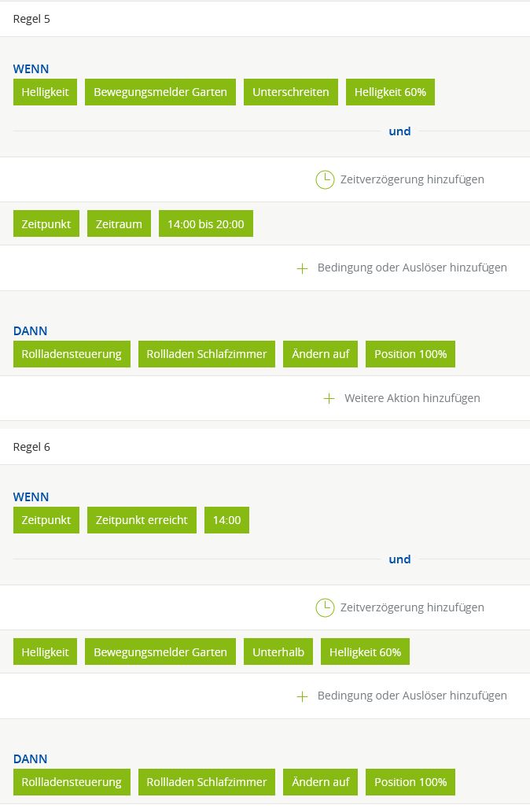
Task: Select 'Rollladen Schlafzimmer' device in Regel 6
Action: [x=207, y=782]
